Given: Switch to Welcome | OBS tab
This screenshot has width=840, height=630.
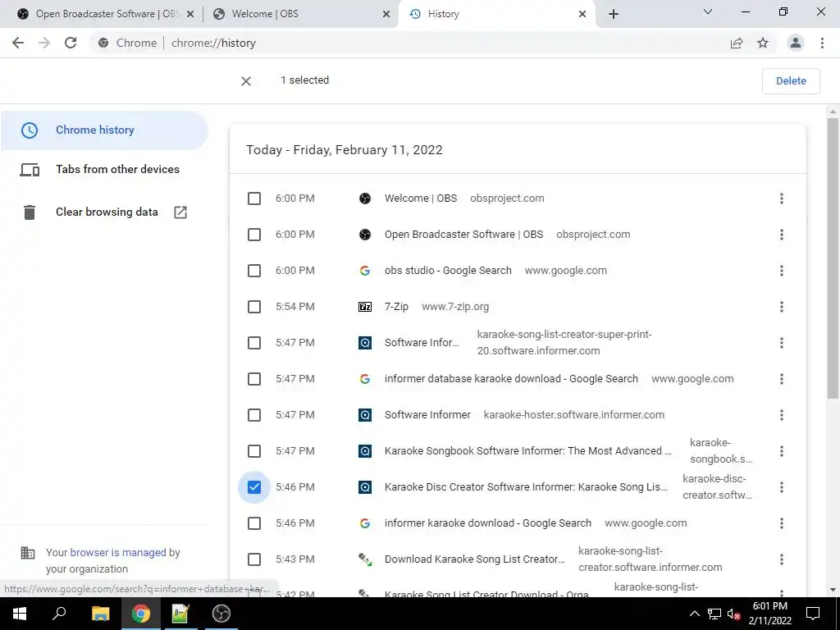Looking at the screenshot, I should click(300, 14).
